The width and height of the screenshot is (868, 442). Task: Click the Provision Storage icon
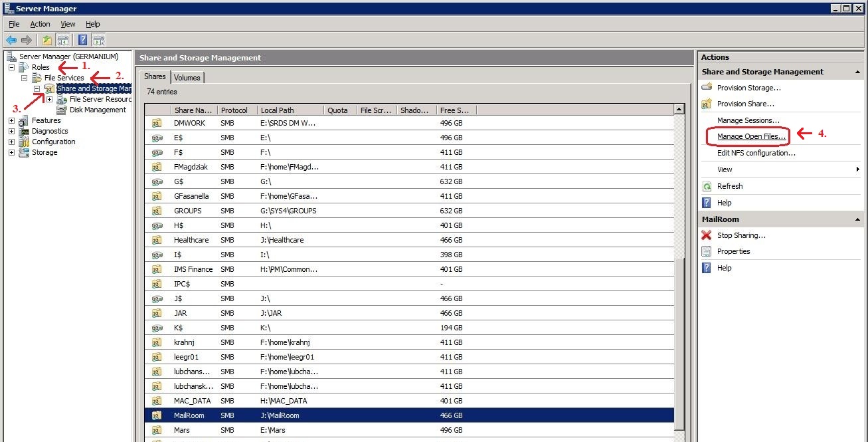pyautogui.click(x=707, y=88)
